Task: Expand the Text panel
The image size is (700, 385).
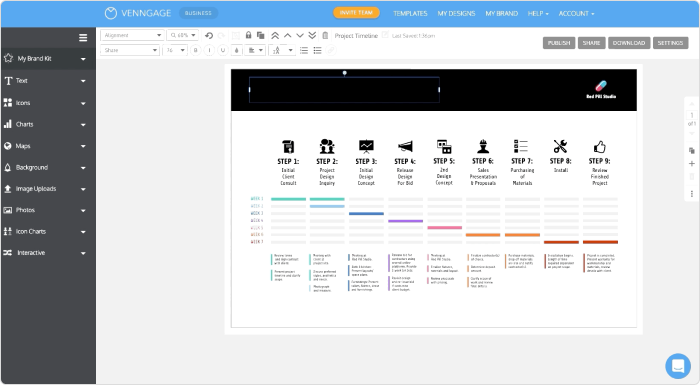Action: [48, 81]
